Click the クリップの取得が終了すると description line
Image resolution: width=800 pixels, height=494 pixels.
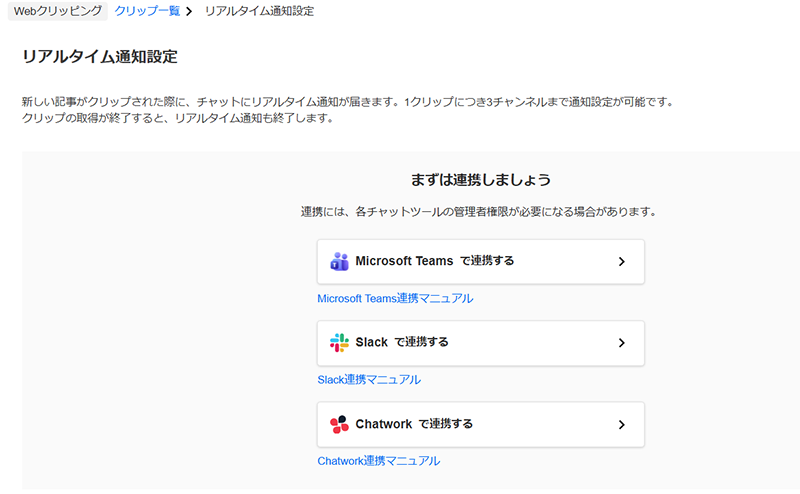(179, 118)
